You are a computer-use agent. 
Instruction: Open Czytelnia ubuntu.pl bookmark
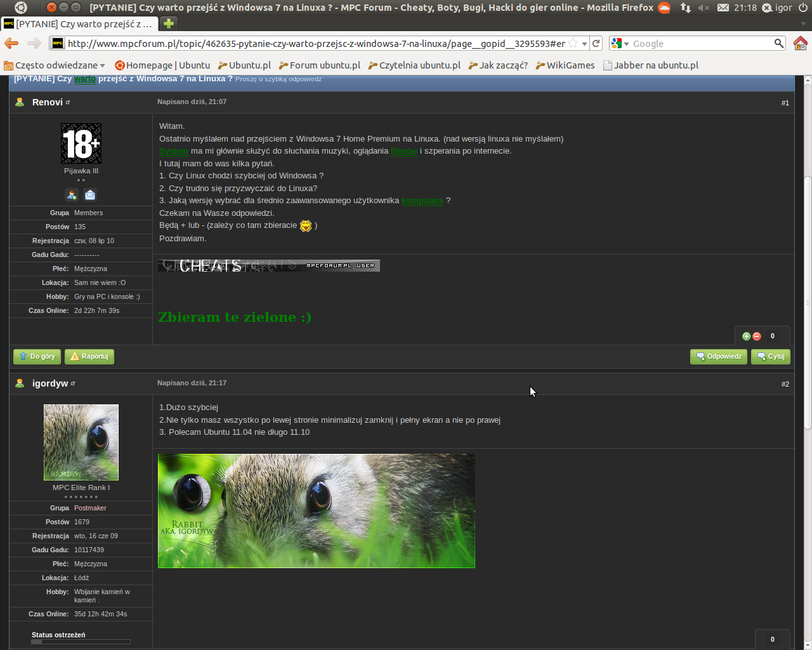point(414,65)
